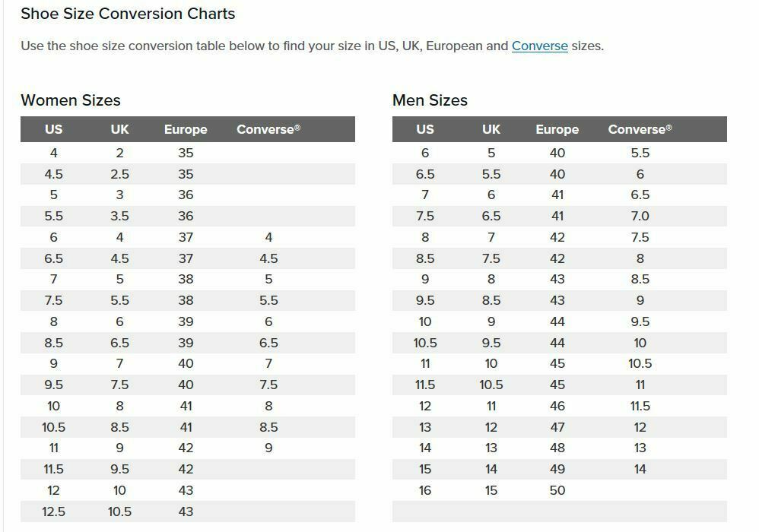
Task: Click Converse 14 in the Men table
Action: [x=640, y=469]
